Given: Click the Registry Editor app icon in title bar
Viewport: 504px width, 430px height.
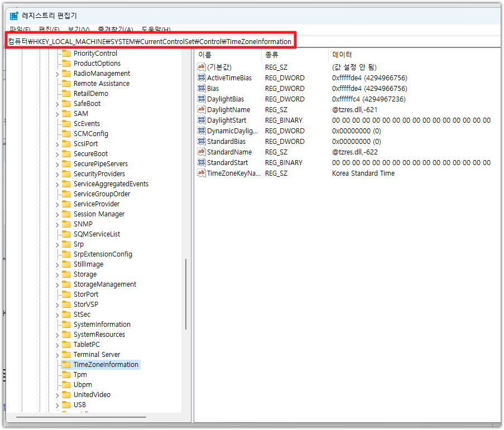Looking at the screenshot, I should pos(14,16).
